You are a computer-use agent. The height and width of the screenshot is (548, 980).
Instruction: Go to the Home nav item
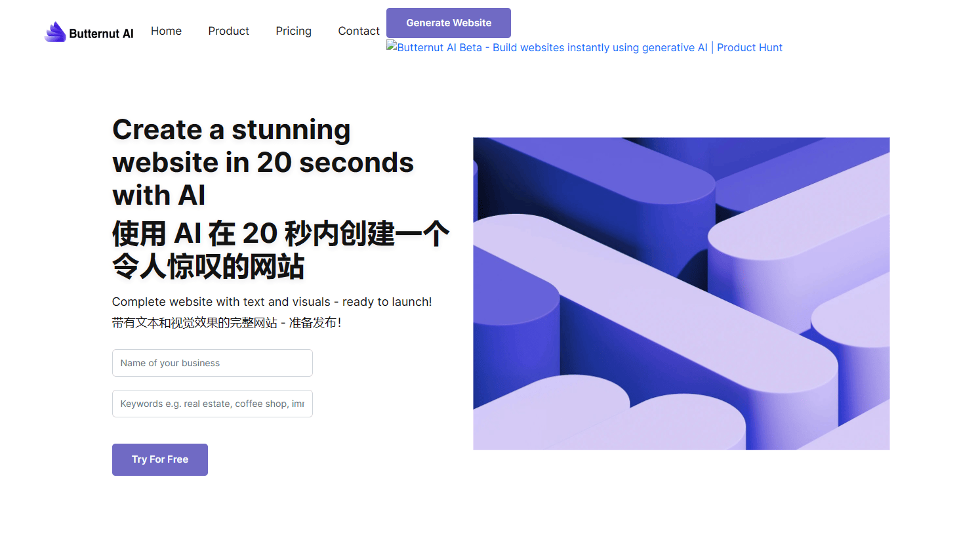tap(166, 31)
